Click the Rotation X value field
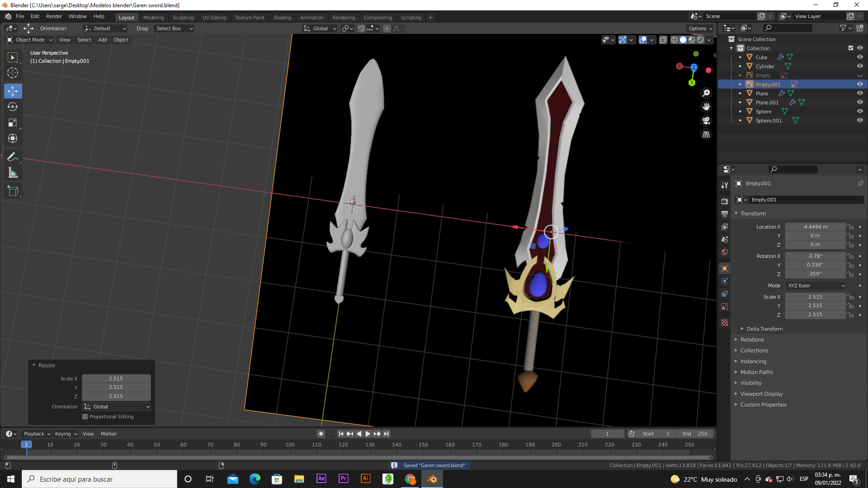The image size is (868, 488). click(815, 256)
